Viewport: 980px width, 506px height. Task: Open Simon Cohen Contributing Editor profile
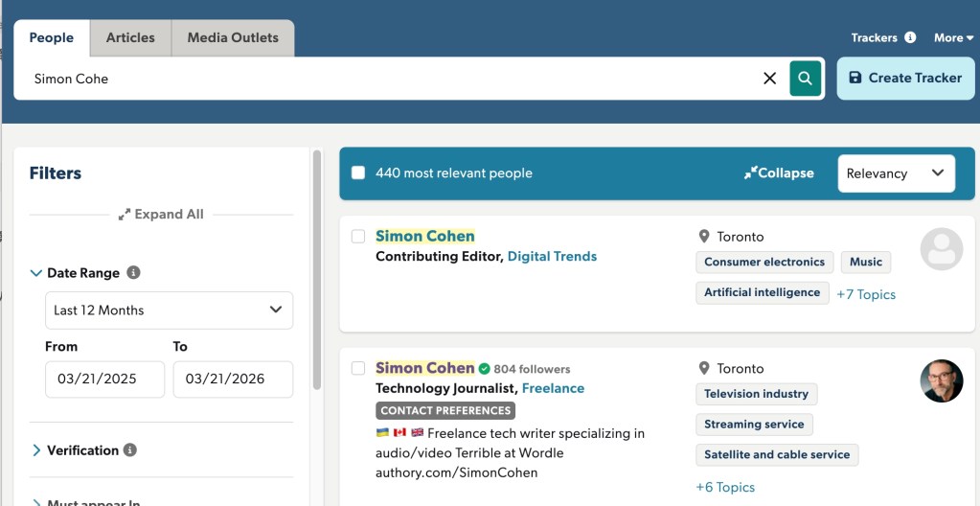425,237
